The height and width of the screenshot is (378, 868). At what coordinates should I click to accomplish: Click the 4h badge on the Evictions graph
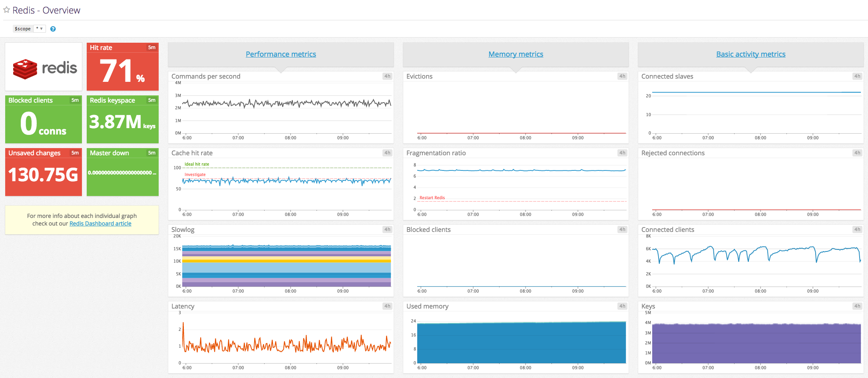tap(622, 76)
